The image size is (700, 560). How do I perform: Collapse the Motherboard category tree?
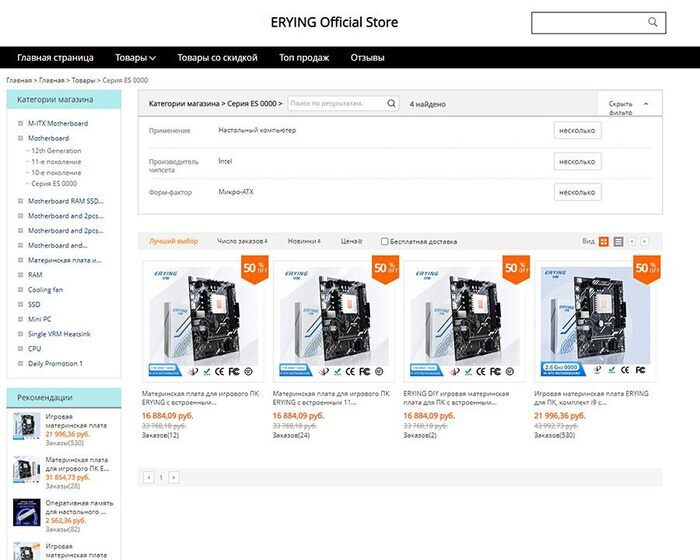(20, 138)
